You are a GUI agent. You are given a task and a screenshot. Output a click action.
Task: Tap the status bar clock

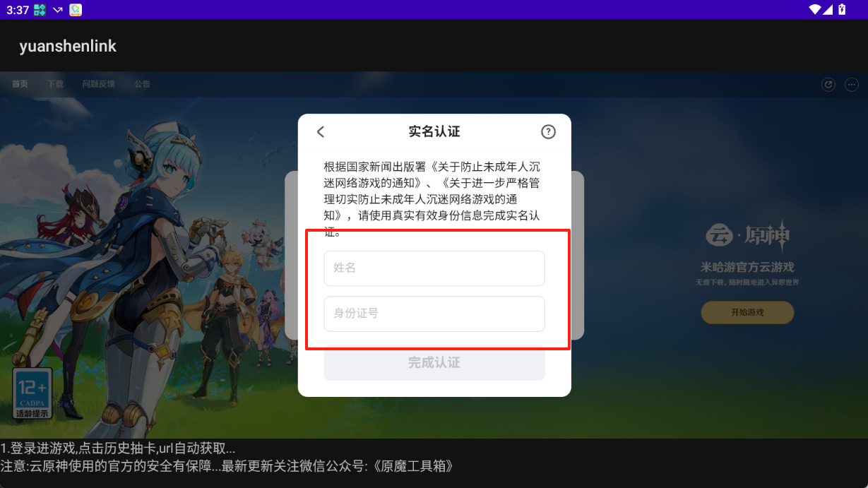pyautogui.click(x=18, y=10)
